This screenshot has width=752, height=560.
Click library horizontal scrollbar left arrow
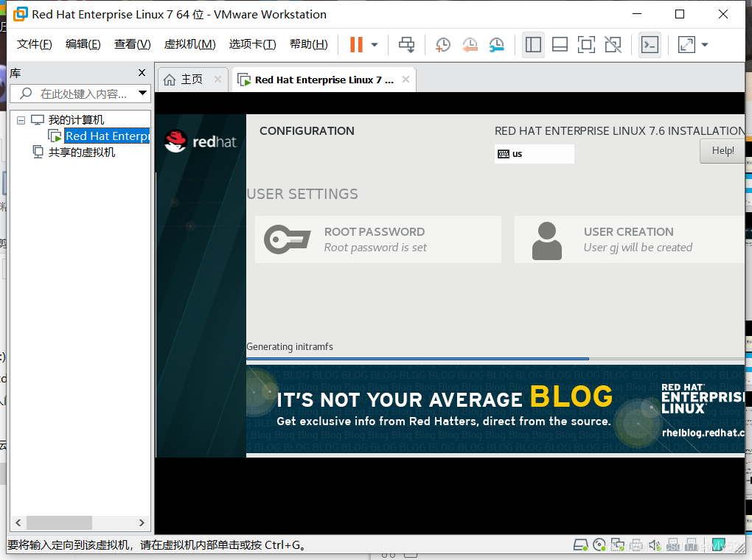tap(18, 522)
